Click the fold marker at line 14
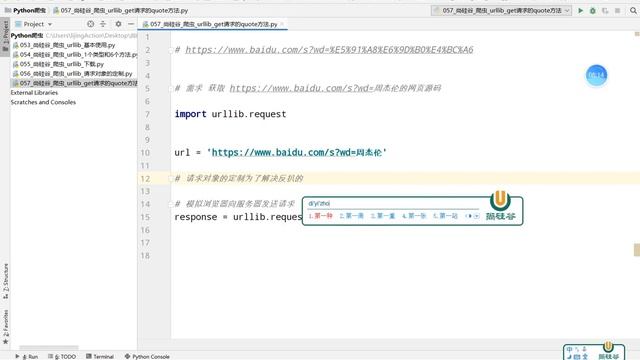This screenshot has height=360, width=640. [x=171, y=204]
